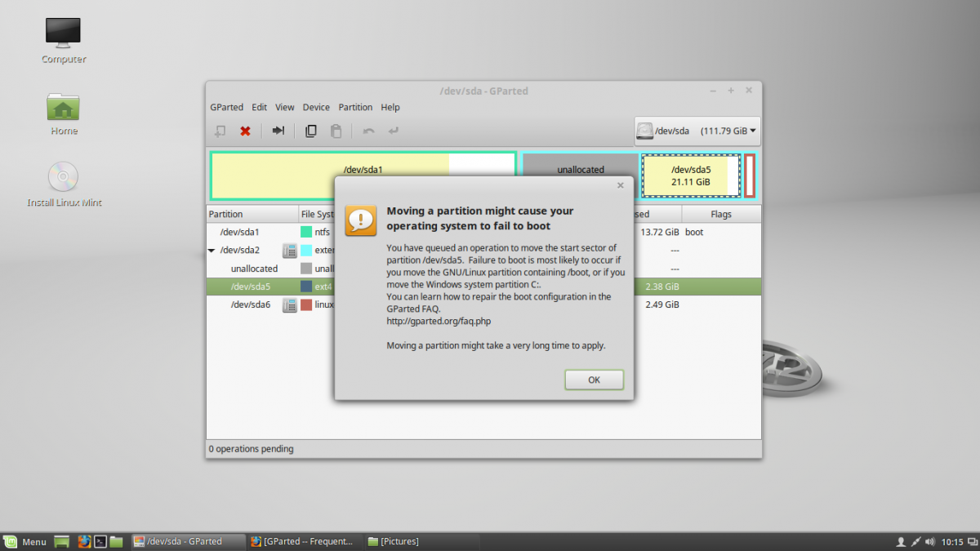Click the network connection tray icon
The height and width of the screenshot is (551, 980).
(x=916, y=541)
